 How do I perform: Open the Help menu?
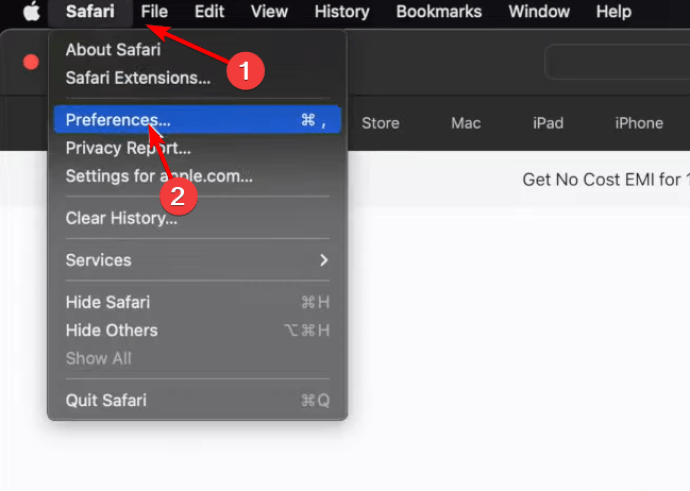tap(614, 11)
